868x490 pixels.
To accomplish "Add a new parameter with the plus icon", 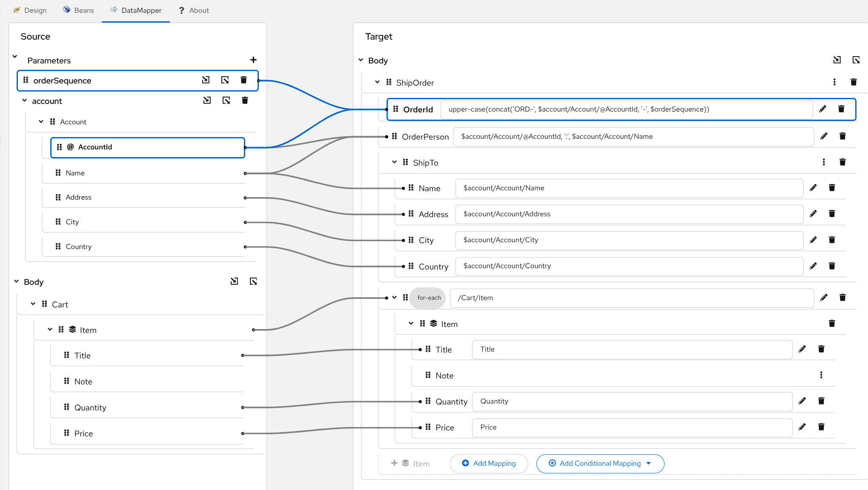I will 253,60.
